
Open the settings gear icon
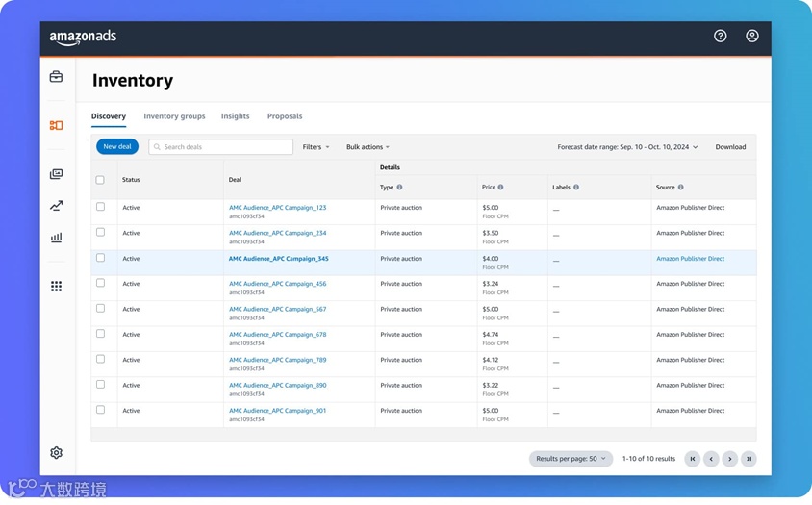click(x=56, y=453)
